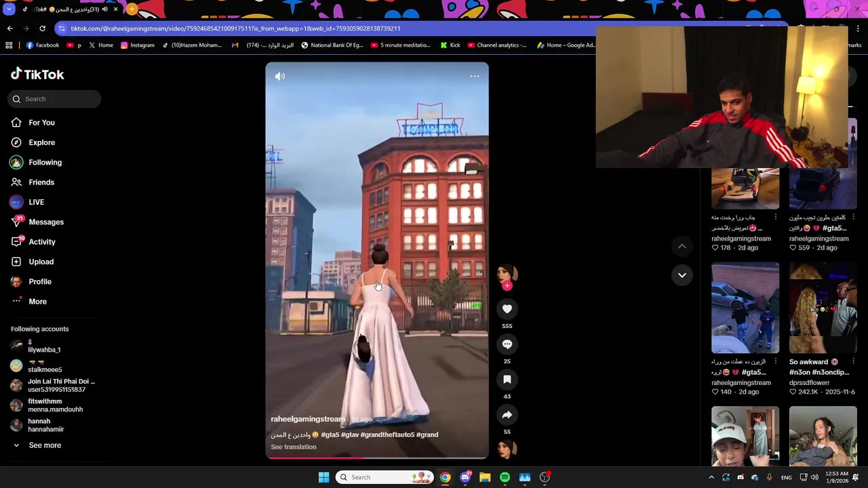Viewport: 868px width, 488px height.
Task: Open raheelgamingstream username on video
Action: (308, 419)
